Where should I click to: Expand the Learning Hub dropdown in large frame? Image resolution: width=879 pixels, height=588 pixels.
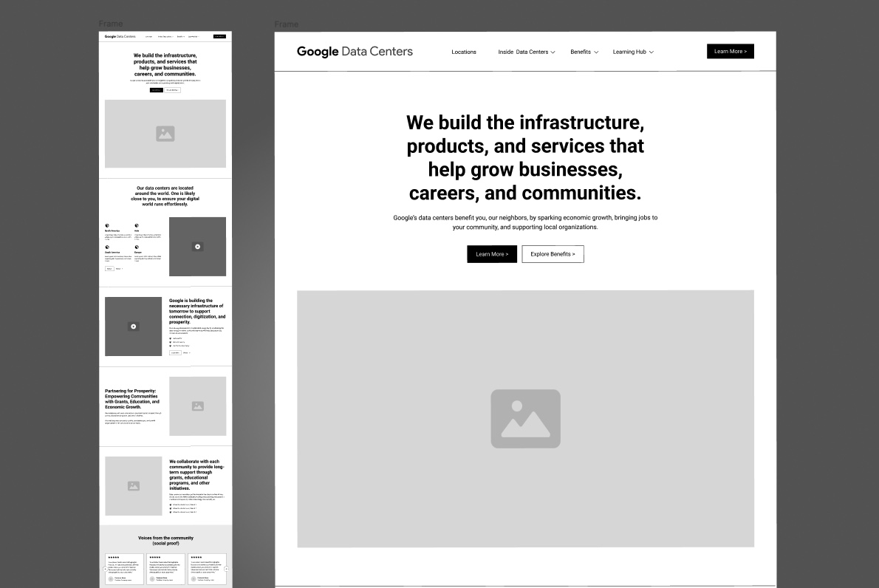[x=633, y=52]
